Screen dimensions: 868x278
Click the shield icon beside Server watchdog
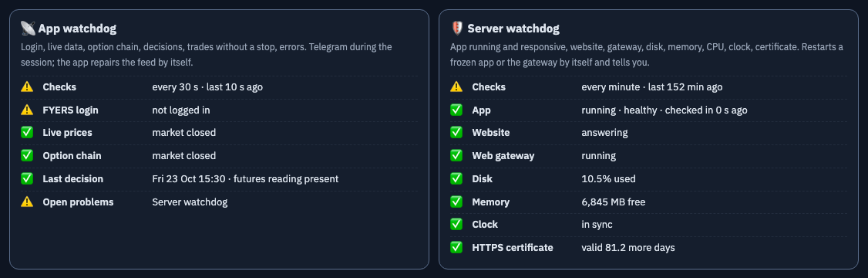click(456, 29)
